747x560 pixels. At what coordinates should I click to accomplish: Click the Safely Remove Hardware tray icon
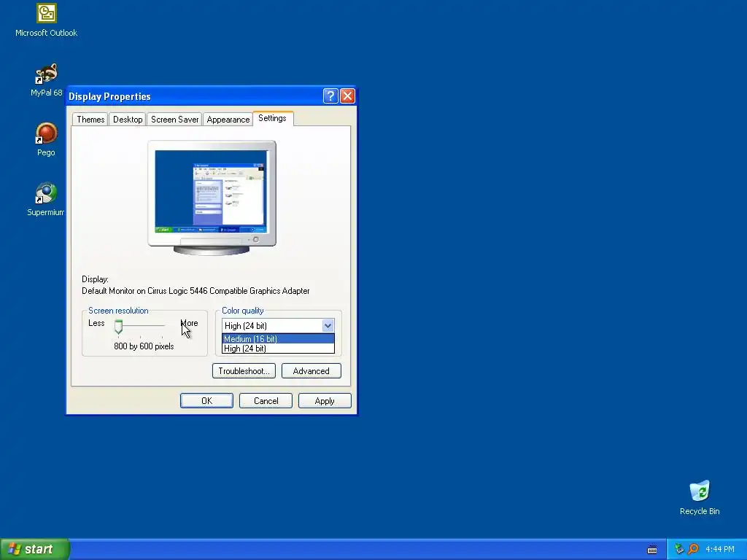pos(679,549)
